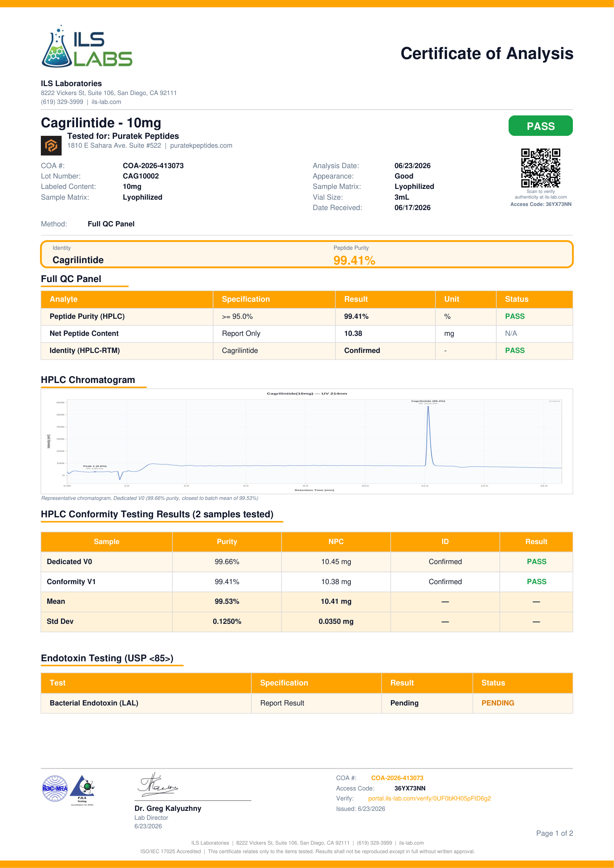The width and height of the screenshot is (614, 868).
Task: Click the orange PENDING status
Action: (497, 703)
